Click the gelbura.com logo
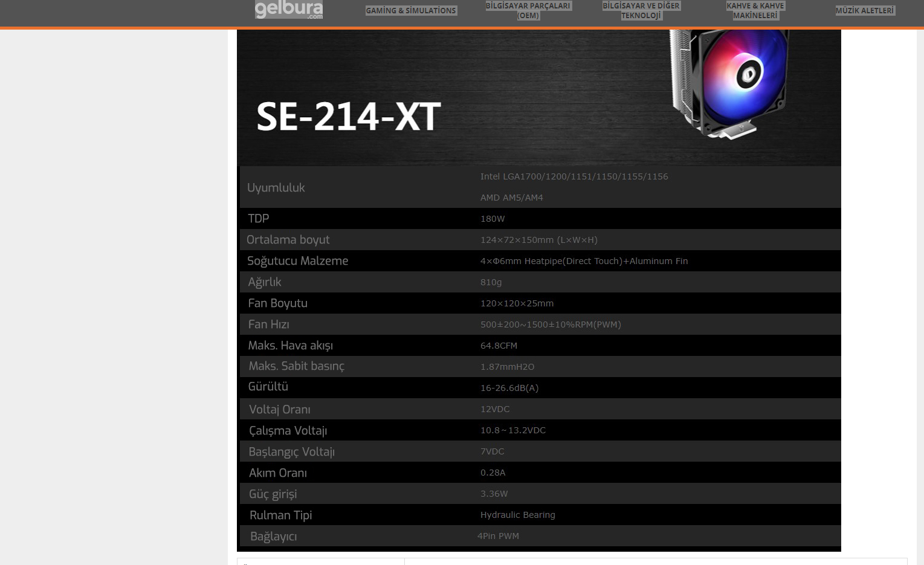Screen dimensions: 924x565 coord(289,10)
